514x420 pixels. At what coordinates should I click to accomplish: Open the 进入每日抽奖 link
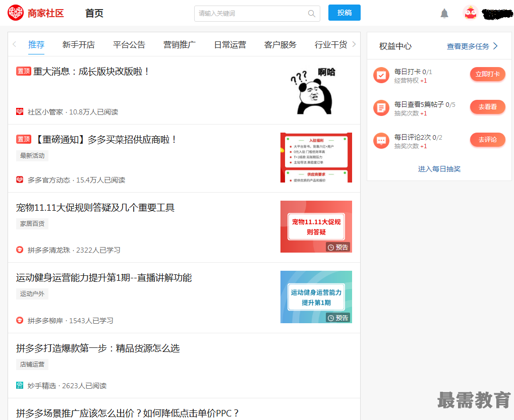pyautogui.click(x=439, y=169)
